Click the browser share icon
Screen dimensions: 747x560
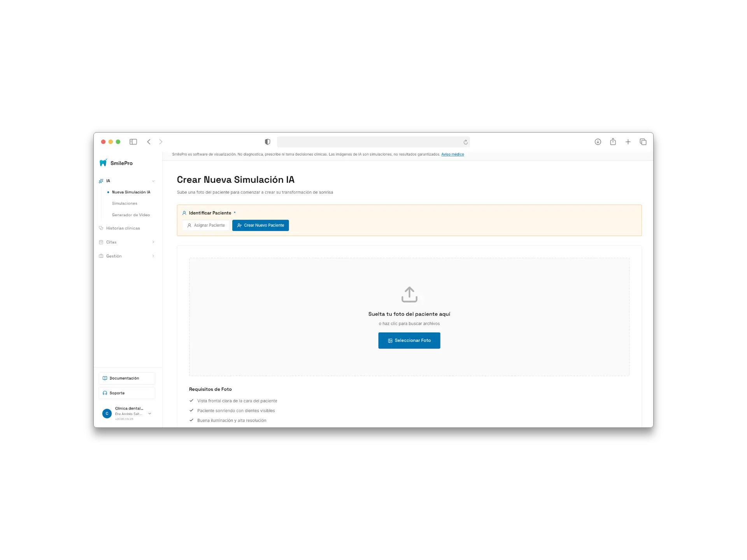(613, 142)
